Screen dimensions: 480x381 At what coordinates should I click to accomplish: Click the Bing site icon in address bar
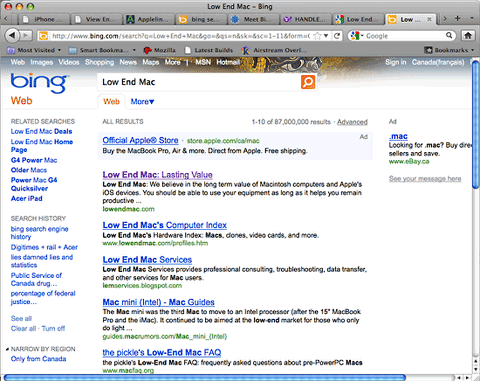43,36
